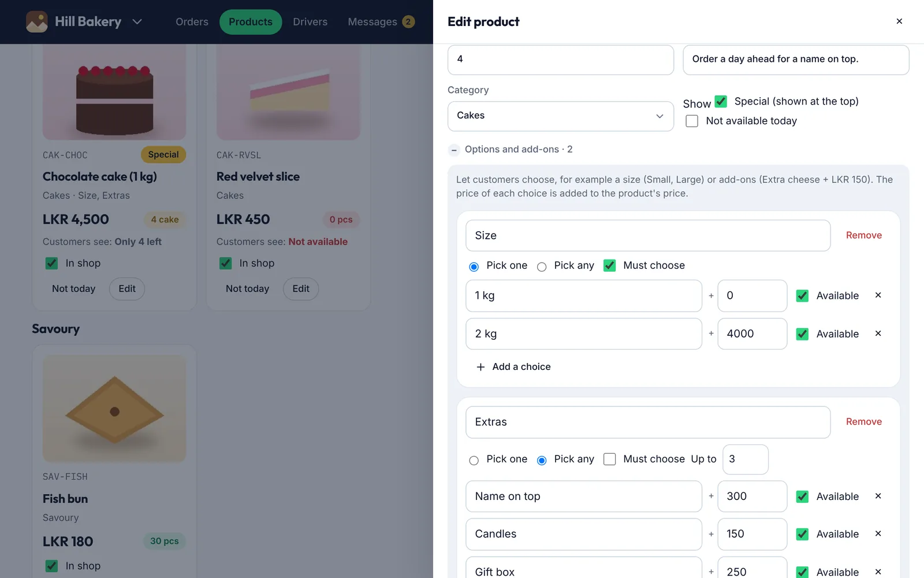The width and height of the screenshot is (924, 578).
Task: Edit the Red velvet slice product
Action: (x=301, y=289)
